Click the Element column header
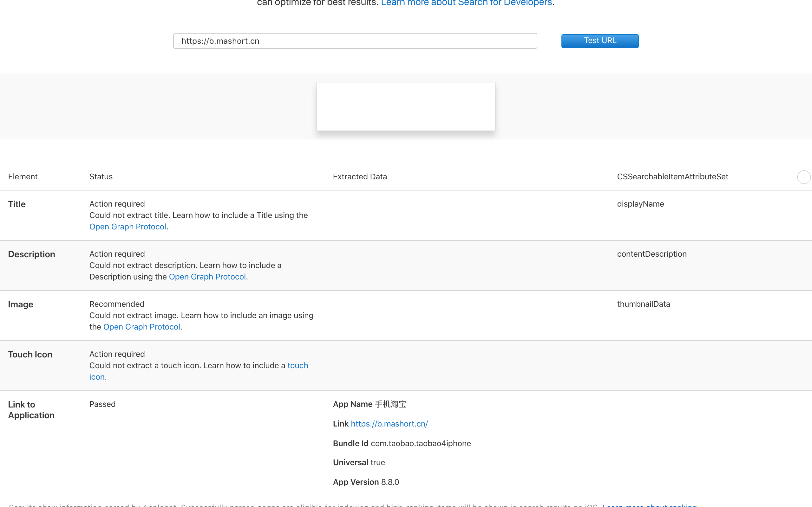The width and height of the screenshot is (812, 507). [x=23, y=176]
